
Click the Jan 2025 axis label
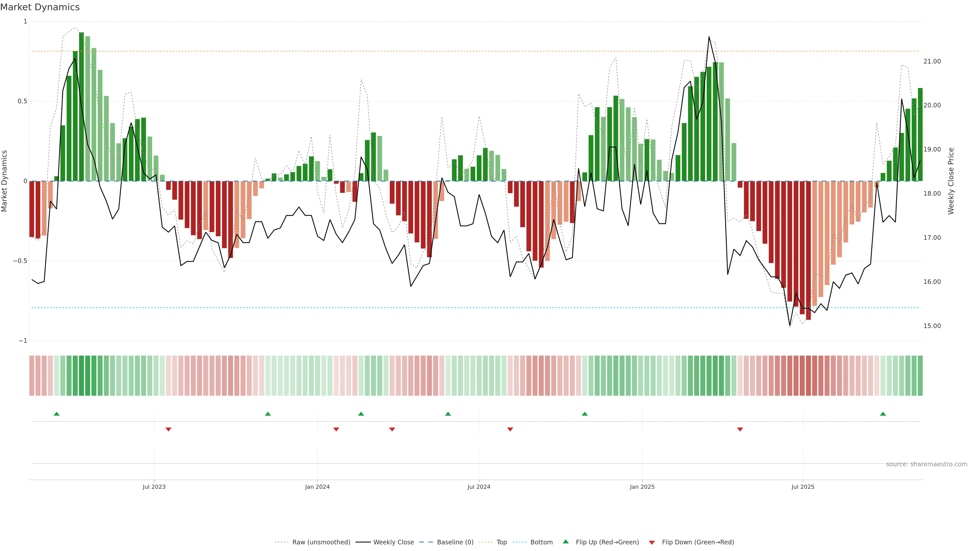click(642, 487)
